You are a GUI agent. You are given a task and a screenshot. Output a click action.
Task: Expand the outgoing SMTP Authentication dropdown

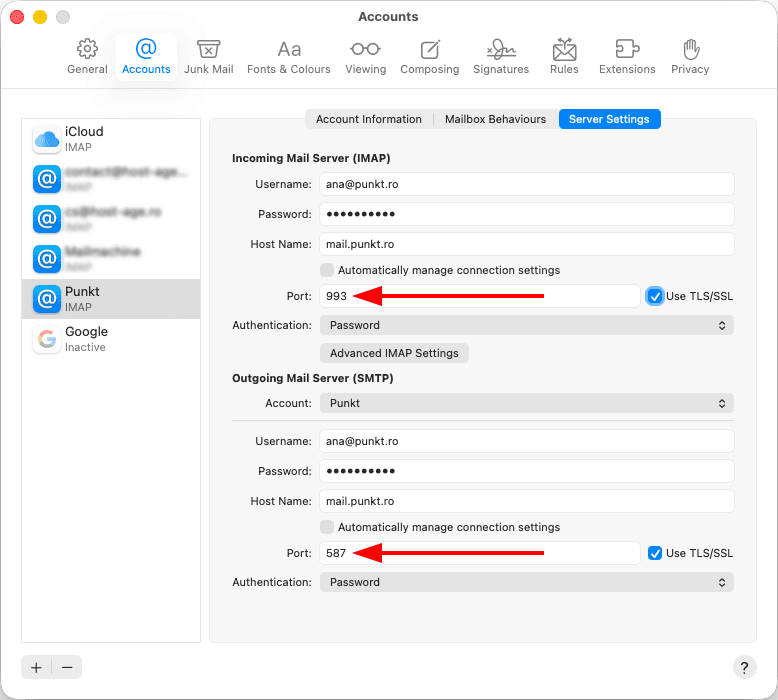pyautogui.click(x=526, y=582)
